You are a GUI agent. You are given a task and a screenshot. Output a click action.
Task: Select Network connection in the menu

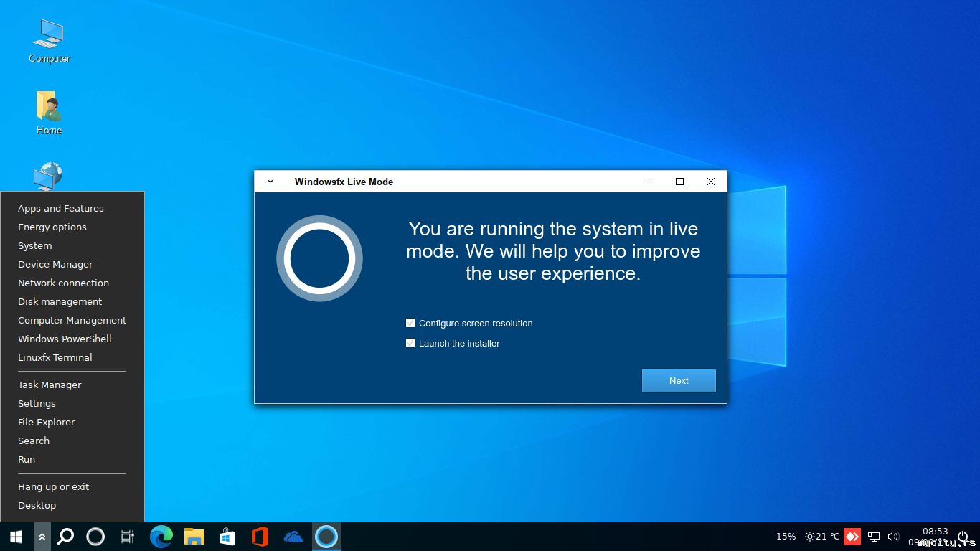pos(64,283)
